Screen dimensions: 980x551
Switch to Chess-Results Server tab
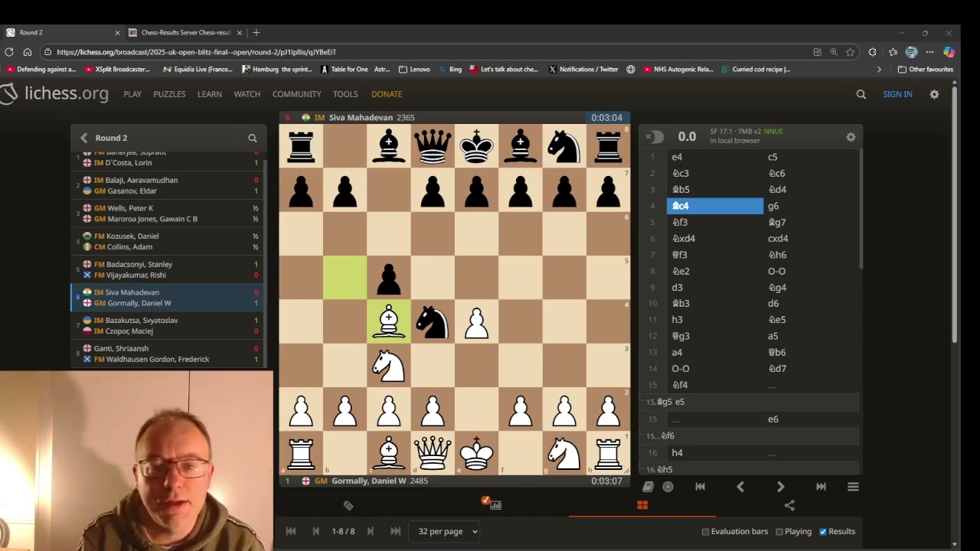pyautogui.click(x=184, y=32)
